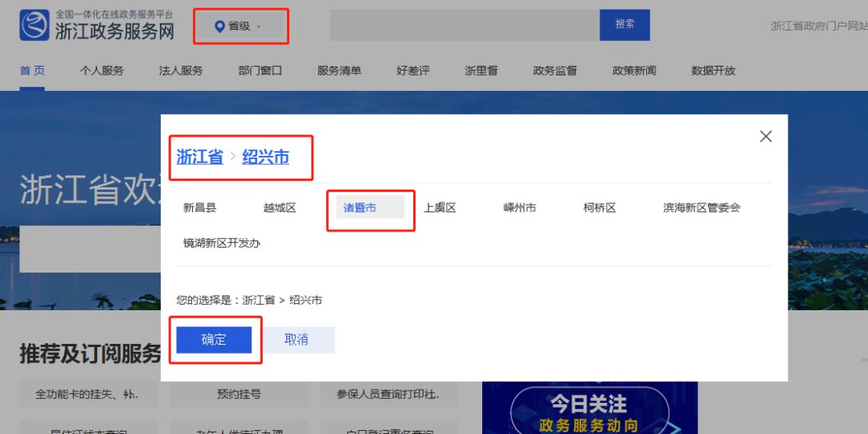
Task: Close the region selection dialog
Action: pos(766,136)
